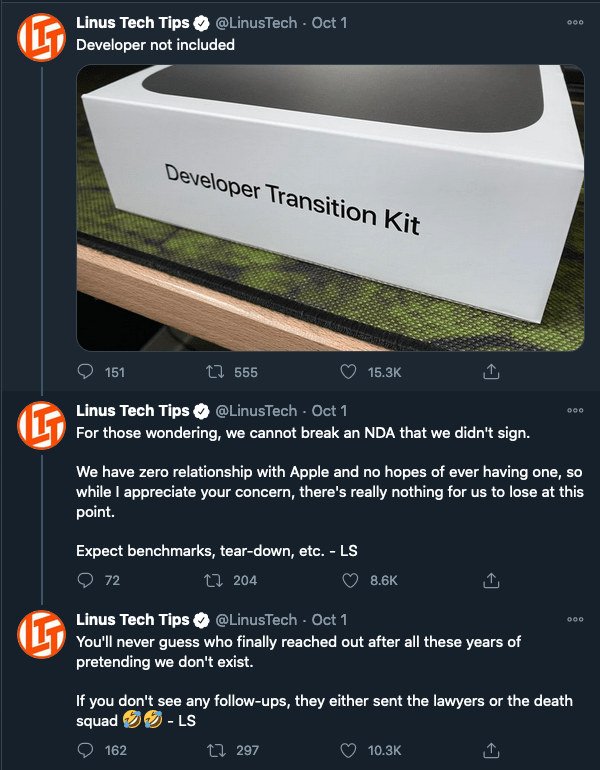Open the Developer Transition Kit photo
Screen dimensions: 600x770
click(x=330, y=208)
